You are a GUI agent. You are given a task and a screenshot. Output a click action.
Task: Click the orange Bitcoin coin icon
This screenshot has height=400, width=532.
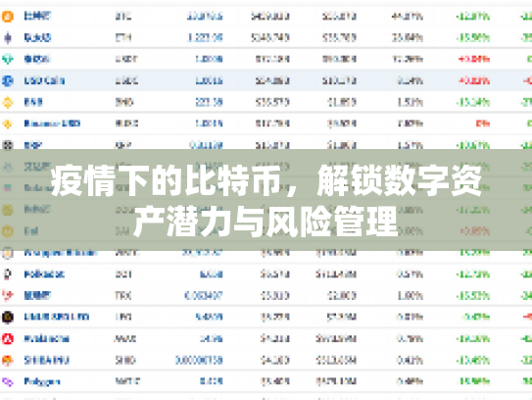point(8,17)
